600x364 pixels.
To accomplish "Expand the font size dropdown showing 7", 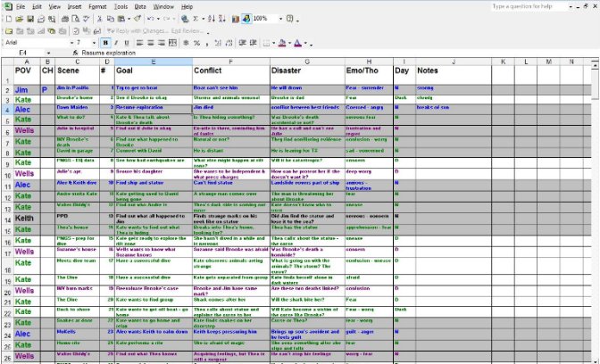I will point(95,42).
